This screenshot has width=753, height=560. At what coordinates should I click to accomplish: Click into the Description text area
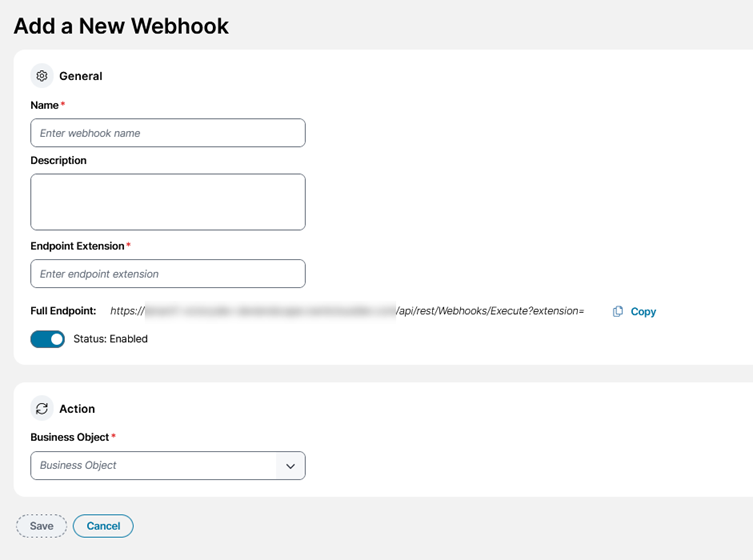[168, 202]
